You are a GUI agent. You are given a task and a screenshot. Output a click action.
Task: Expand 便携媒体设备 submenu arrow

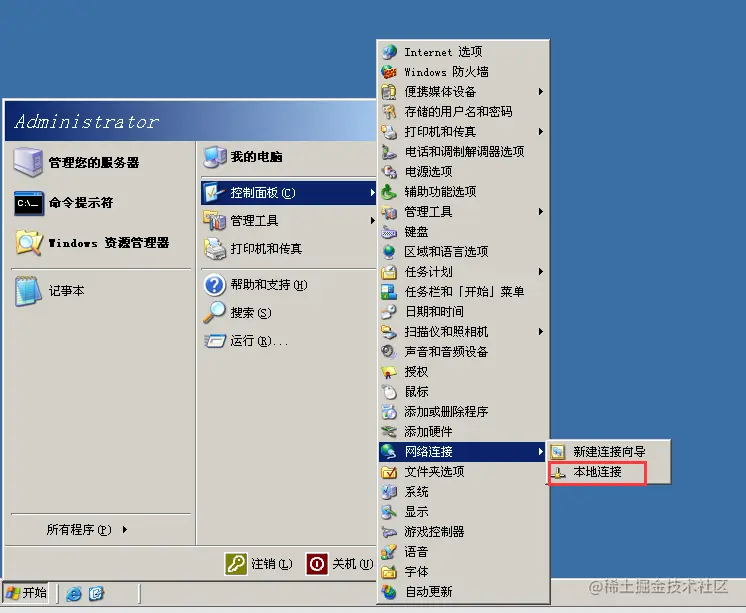540,91
